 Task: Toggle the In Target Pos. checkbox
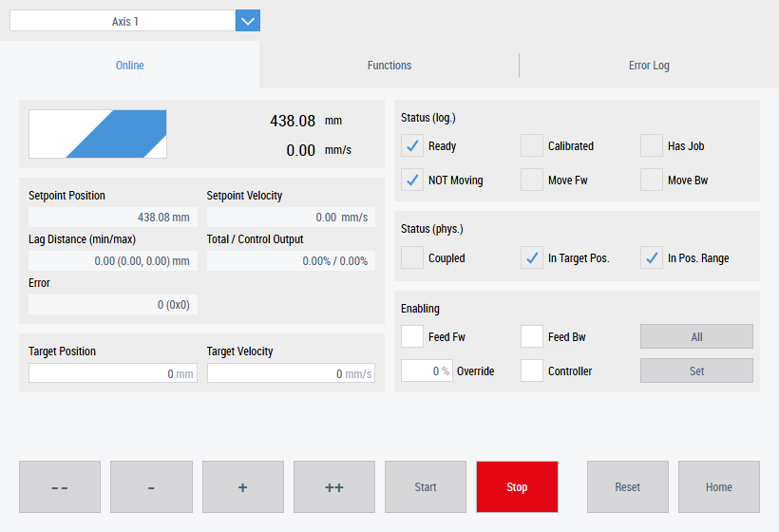coord(532,257)
